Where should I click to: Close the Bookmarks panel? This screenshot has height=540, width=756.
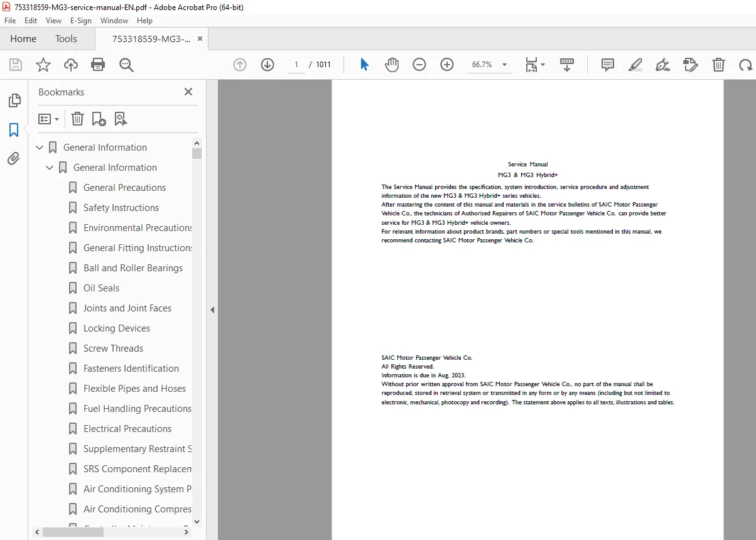click(x=188, y=92)
